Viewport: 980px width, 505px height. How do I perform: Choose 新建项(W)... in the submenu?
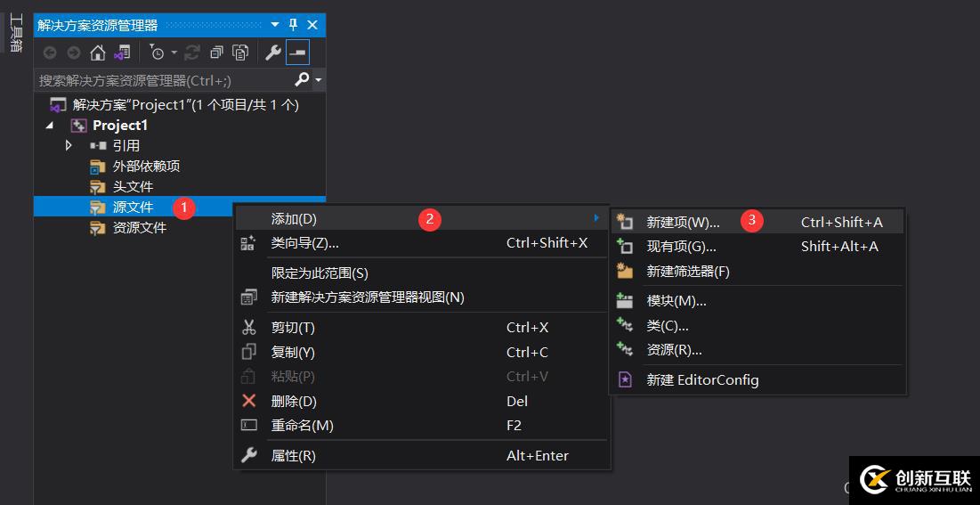click(x=757, y=222)
